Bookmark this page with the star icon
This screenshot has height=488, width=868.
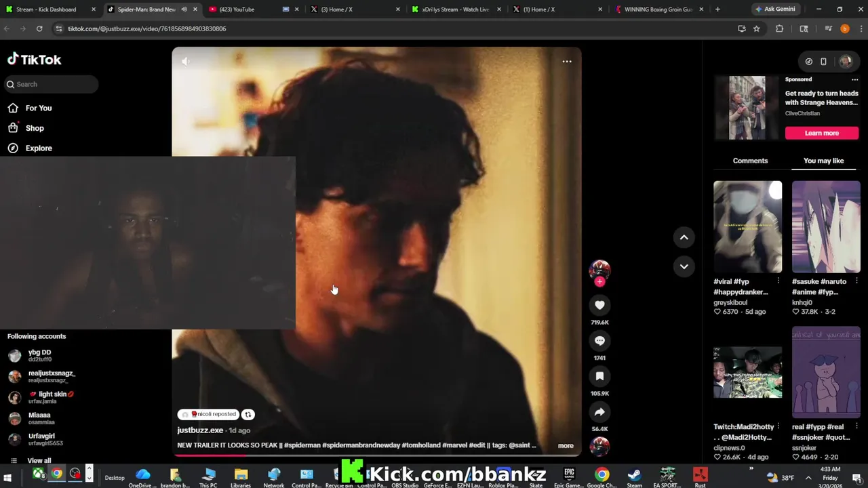757,28
